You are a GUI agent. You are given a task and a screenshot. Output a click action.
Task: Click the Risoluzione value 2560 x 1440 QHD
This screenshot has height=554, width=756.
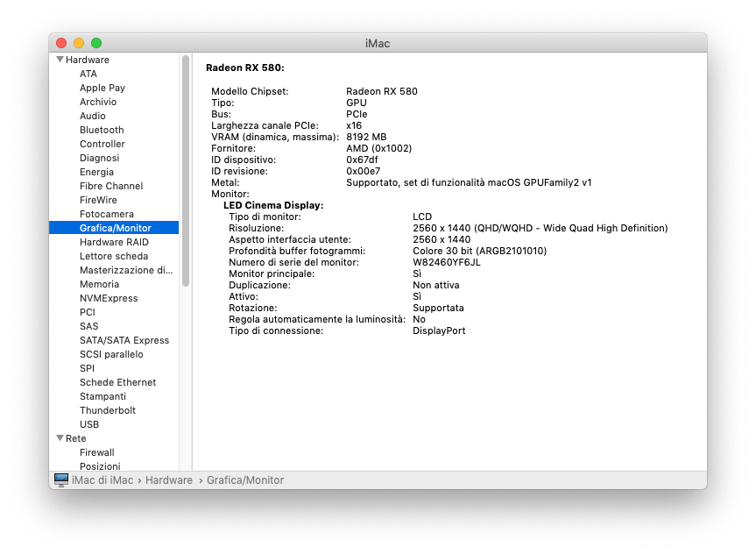pos(540,228)
